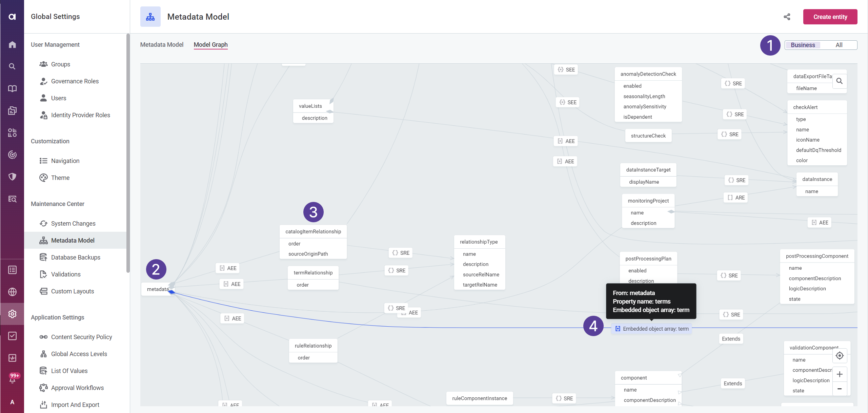
Task: Switch the view toggle to All
Action: tap(839, 45)
